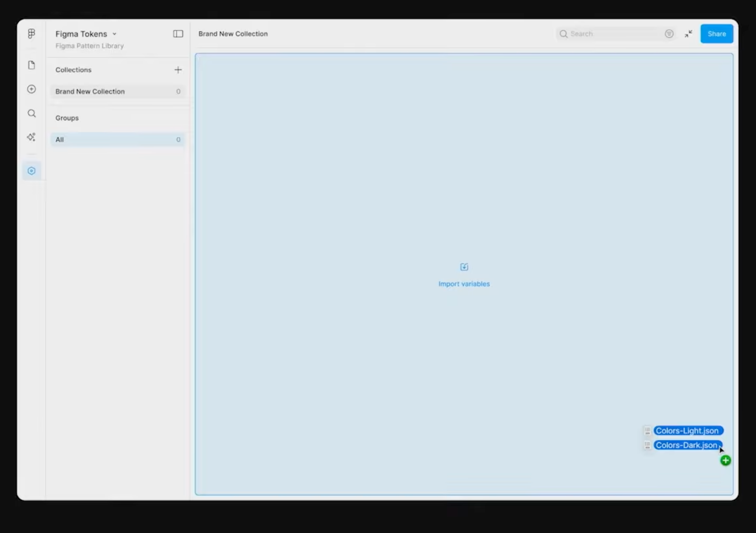Select the hexagon variables icon in sidebar
The image size is (756, 533).
(x=31, y=171)
